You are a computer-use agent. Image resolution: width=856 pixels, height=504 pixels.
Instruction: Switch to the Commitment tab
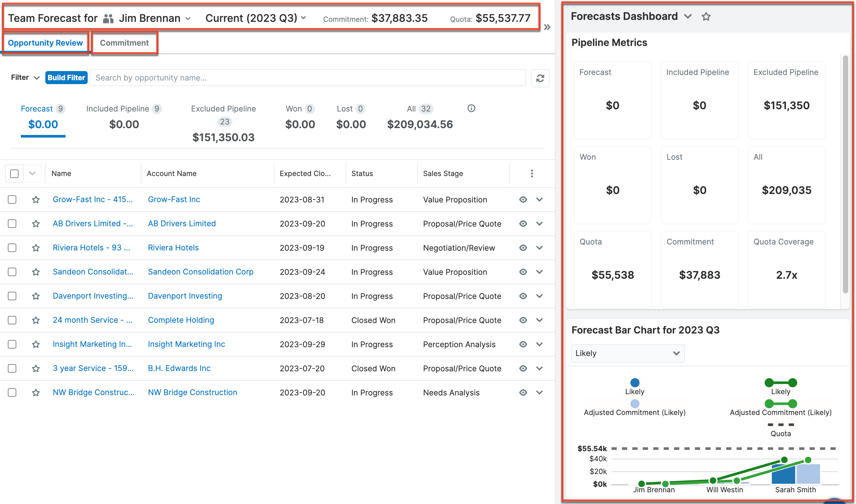124,43
